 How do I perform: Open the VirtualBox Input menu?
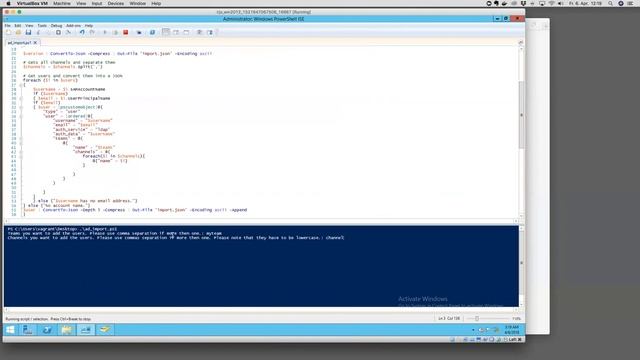97,3
